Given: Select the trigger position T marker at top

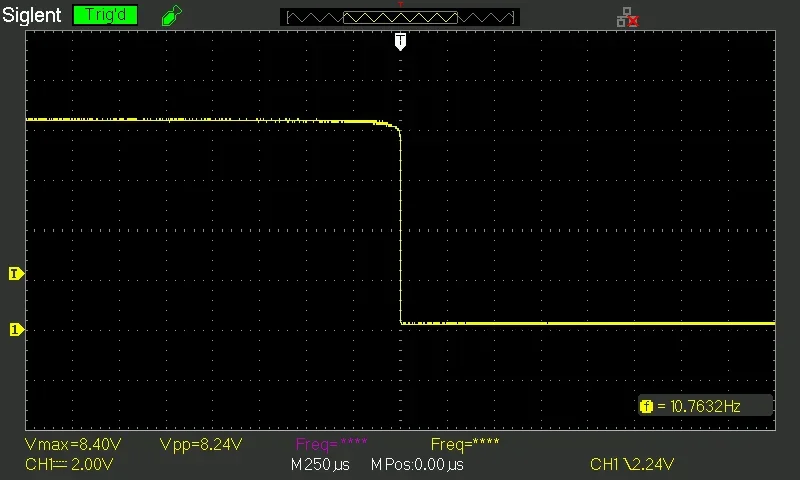Looking at the screenshot, I should click(401, 41).
